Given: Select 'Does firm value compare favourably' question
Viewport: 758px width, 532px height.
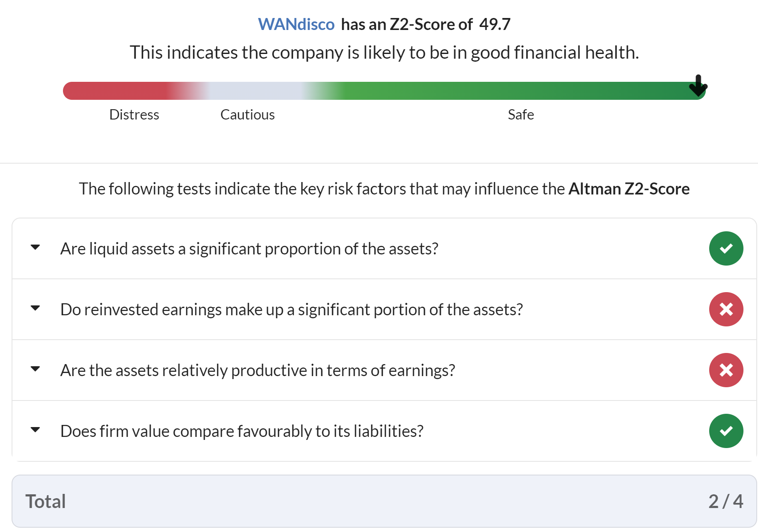Looking at the screenshot, I should point(242,431).
